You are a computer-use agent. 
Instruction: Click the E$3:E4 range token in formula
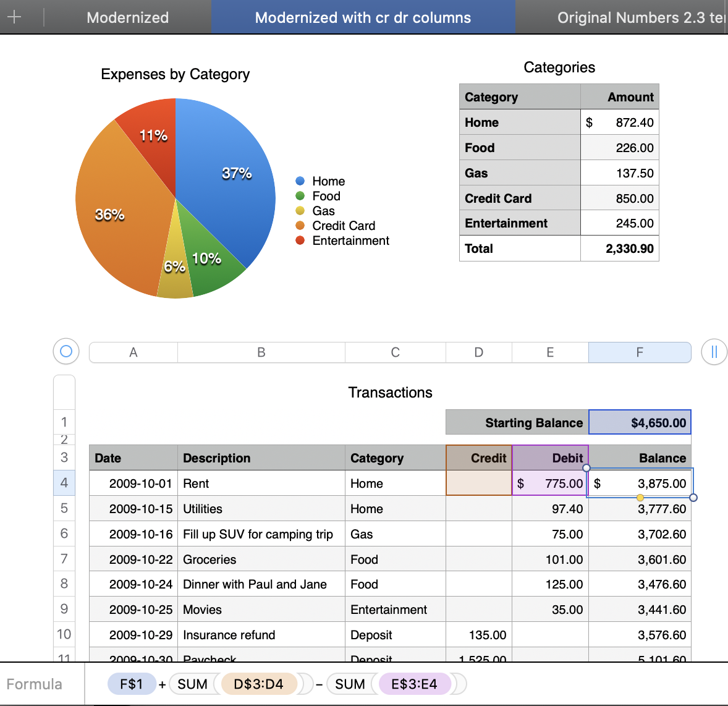[414, 684]
